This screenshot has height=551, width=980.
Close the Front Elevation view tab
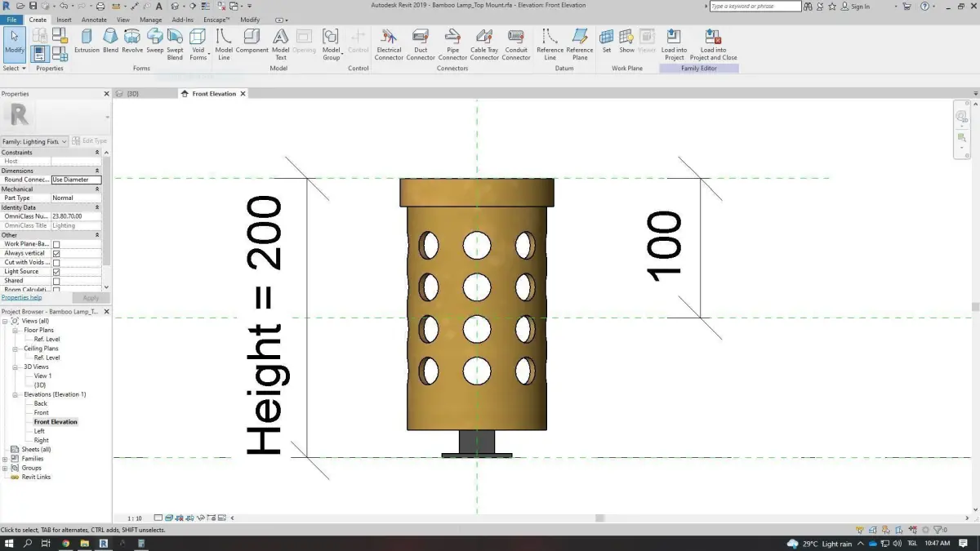click(x=243, y=94)
